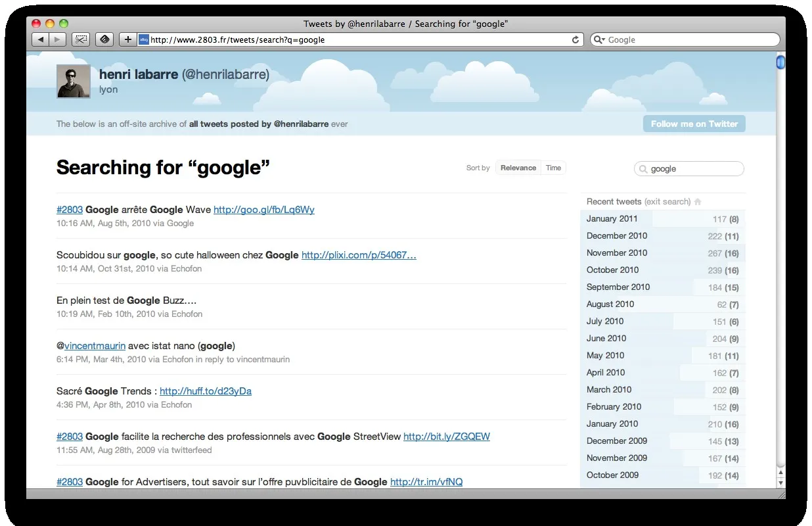The height and width of the screenshot is (526, 812).
Task: Select July 2010 archive month
Action: click(x=663, y=322)
